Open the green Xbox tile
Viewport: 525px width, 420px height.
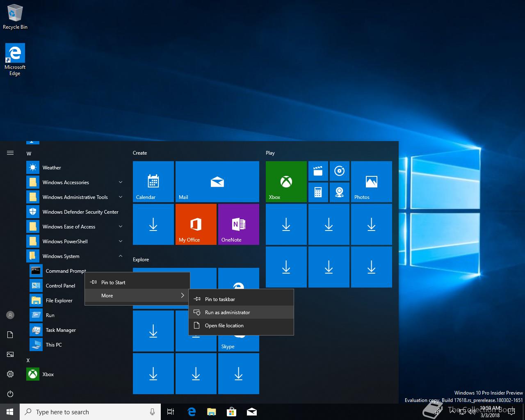(x=286, y=182)
